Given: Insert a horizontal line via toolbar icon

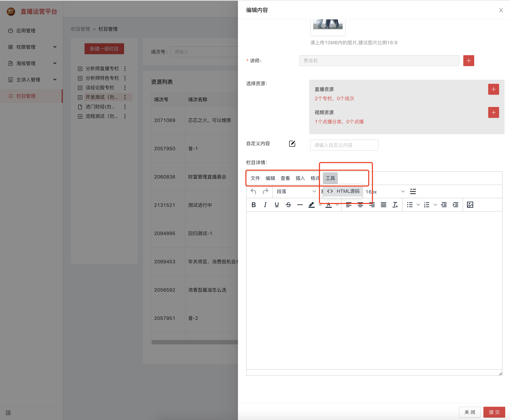Looking at the screenshot, I should [300, 205].
